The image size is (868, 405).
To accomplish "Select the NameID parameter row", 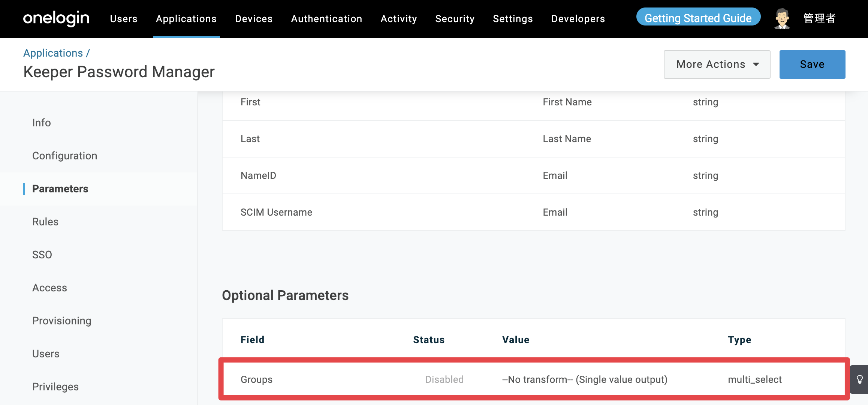I will tap(534, 175).
